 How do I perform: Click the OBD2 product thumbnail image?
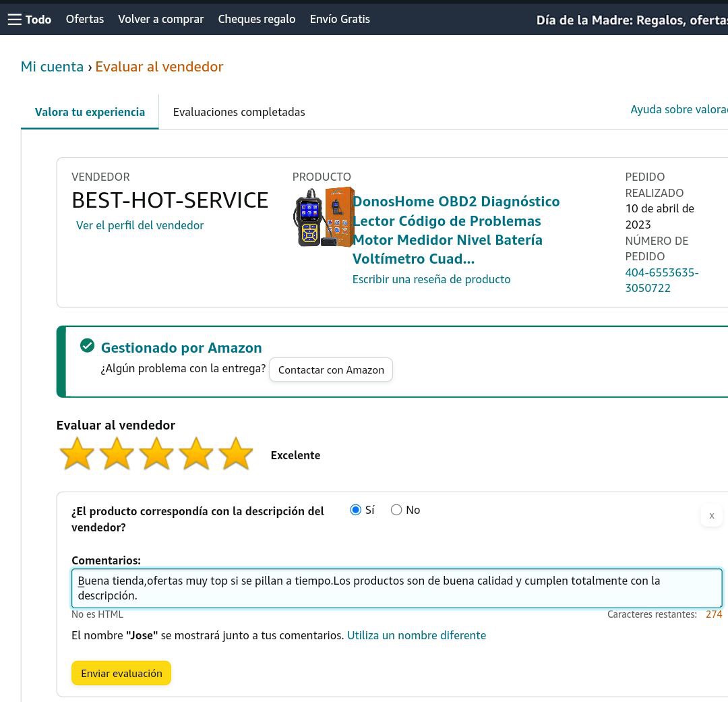point(324,217)
